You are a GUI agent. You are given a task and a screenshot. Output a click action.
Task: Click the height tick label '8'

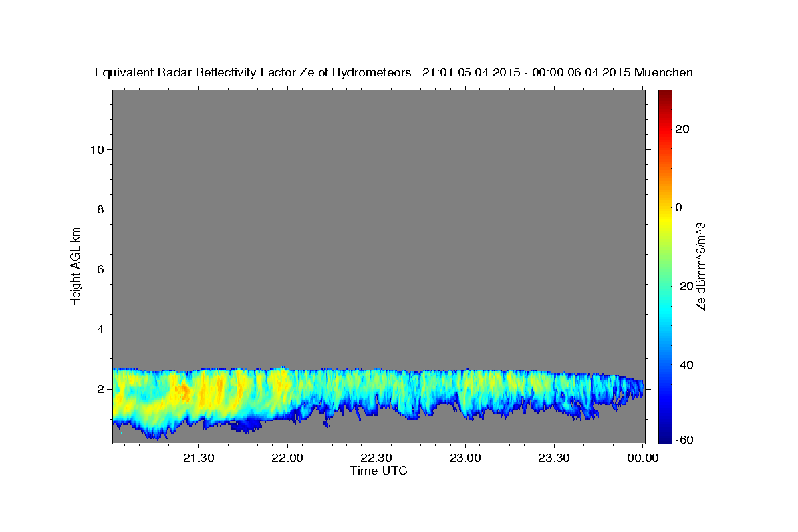[x=101, y=209]
